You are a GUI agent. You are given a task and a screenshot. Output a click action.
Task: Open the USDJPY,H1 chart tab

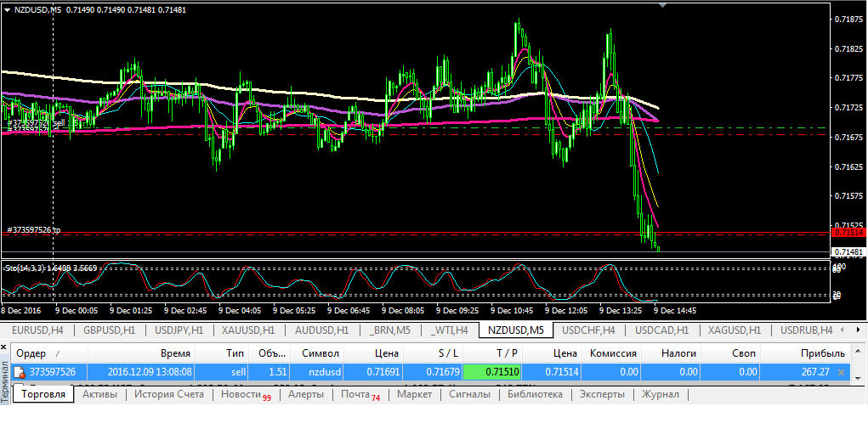pos(179,330)
